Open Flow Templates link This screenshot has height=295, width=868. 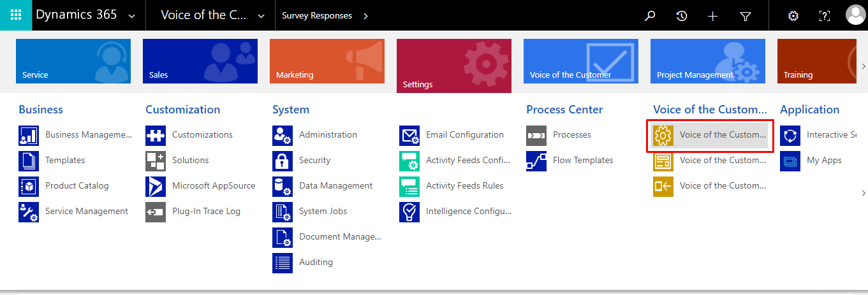(x=583, y=161)
